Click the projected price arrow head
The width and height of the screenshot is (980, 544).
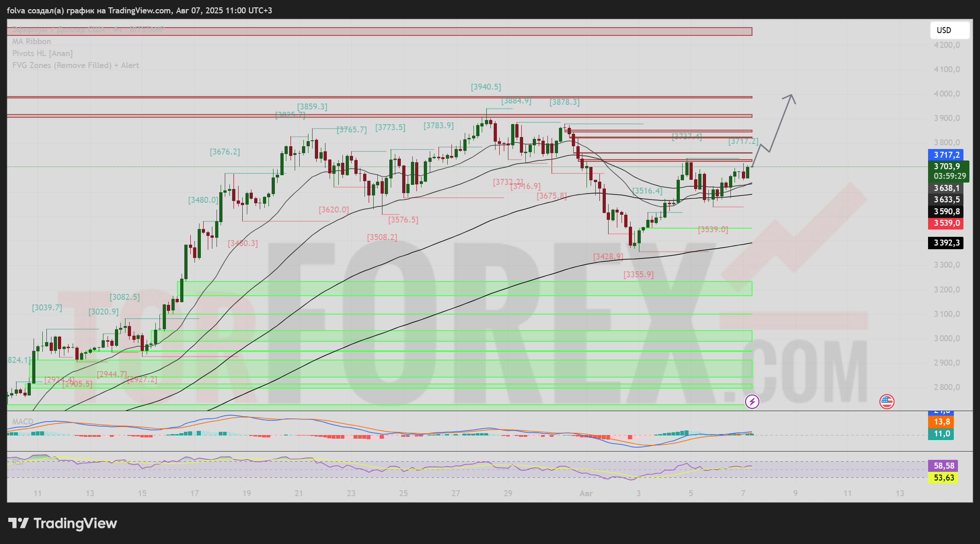tap(791, 96)
